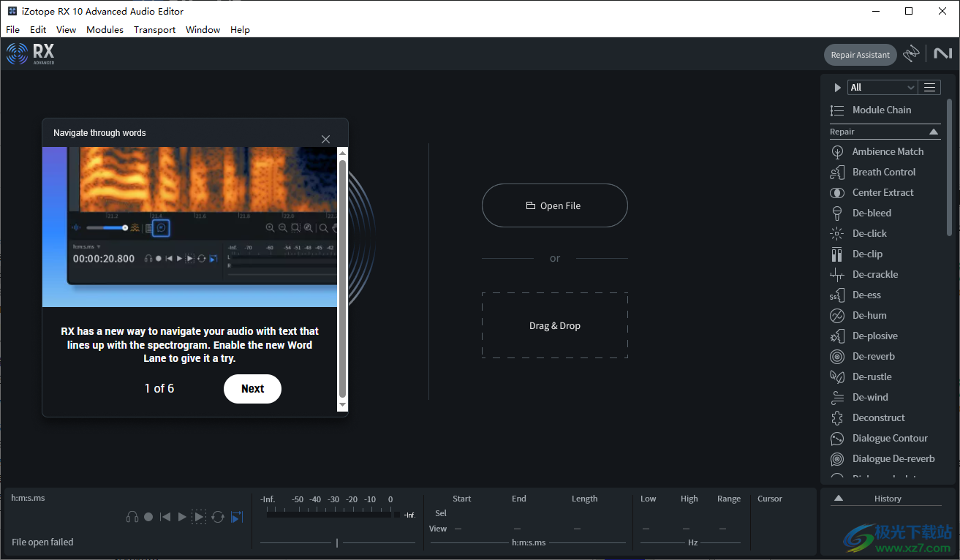Open the Modules menu

pyautogui.click(x=105, y=29)
